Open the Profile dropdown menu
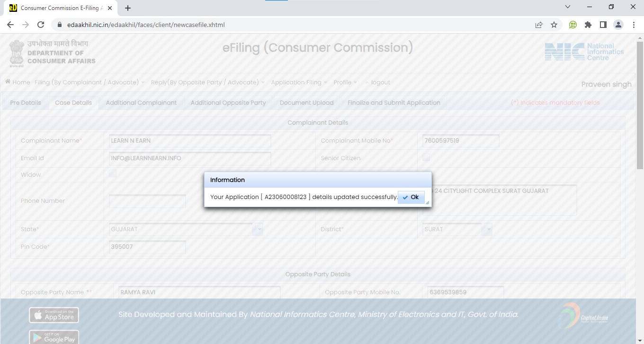The width and height of the screenshot is (644, 344). pos(345,82)
